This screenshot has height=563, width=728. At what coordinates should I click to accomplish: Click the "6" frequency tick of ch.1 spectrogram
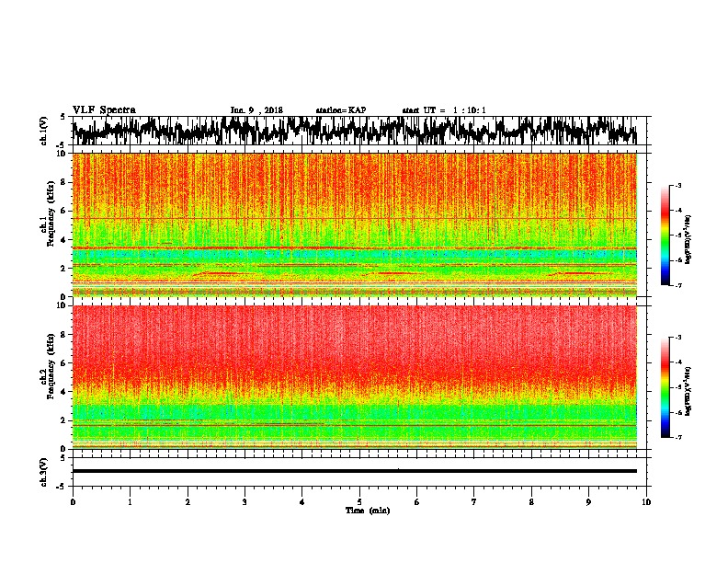click(x=65, y=211)
